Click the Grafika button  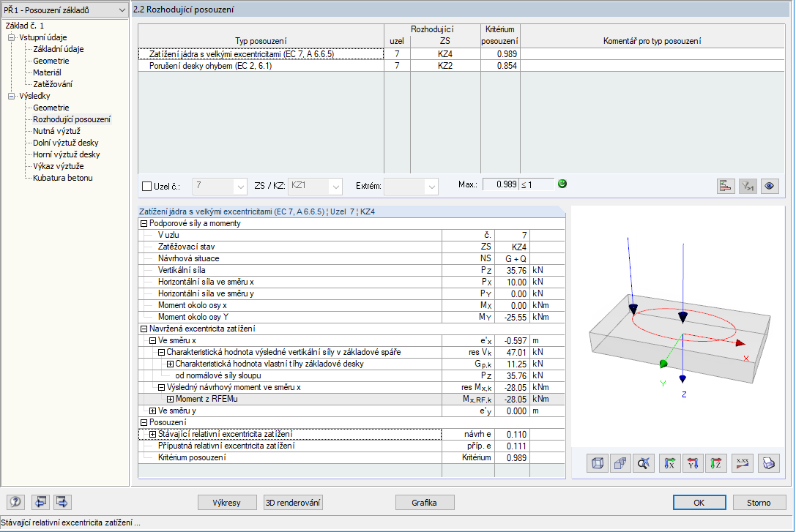[x=425, y=503]
